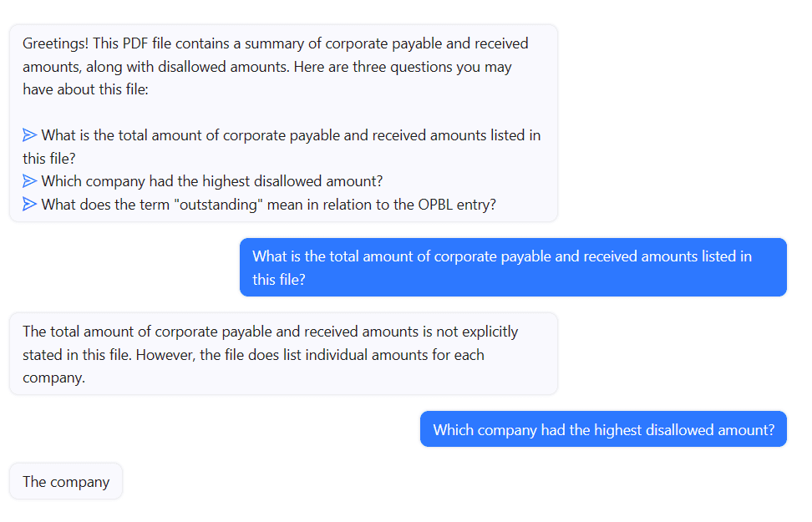812x522 pixels.
Task: Click the word "company." ending the first reply
Action: click(53, 377)
